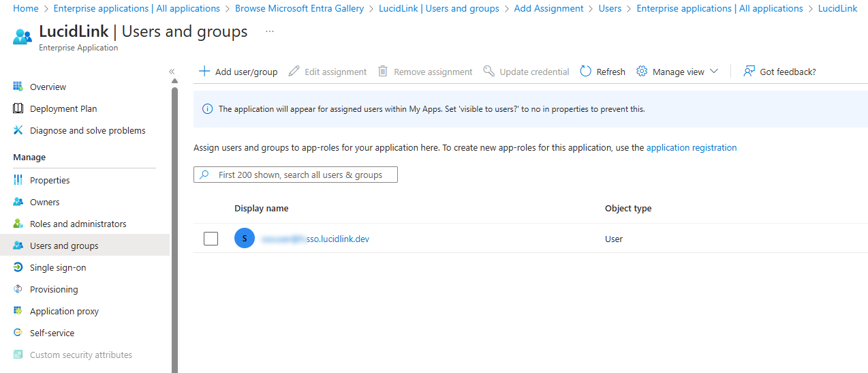This screenshot has width=868, height=373.
Task: Click the trash Remove assignment icon
Action: pyautogui.click(x=383, y=71)
